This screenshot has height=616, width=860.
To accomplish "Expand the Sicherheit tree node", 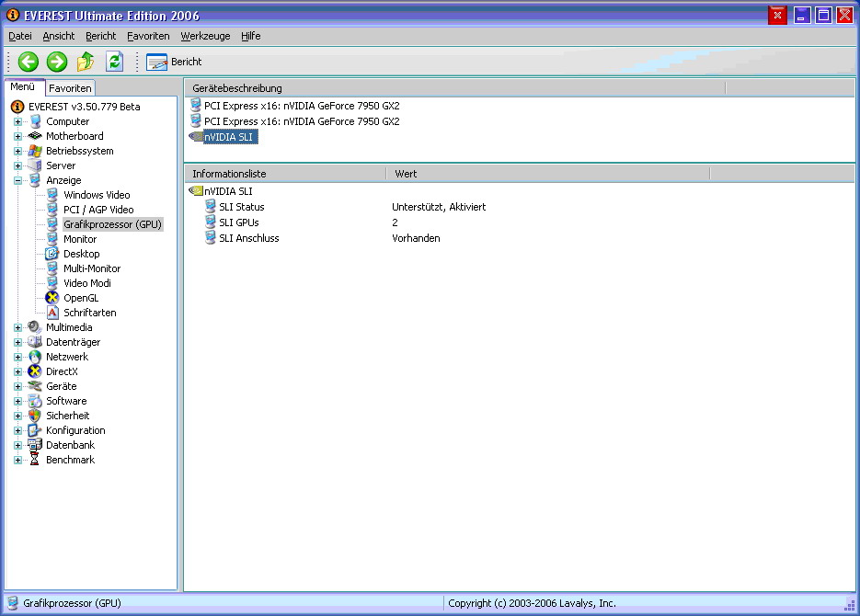I will 18,416.
